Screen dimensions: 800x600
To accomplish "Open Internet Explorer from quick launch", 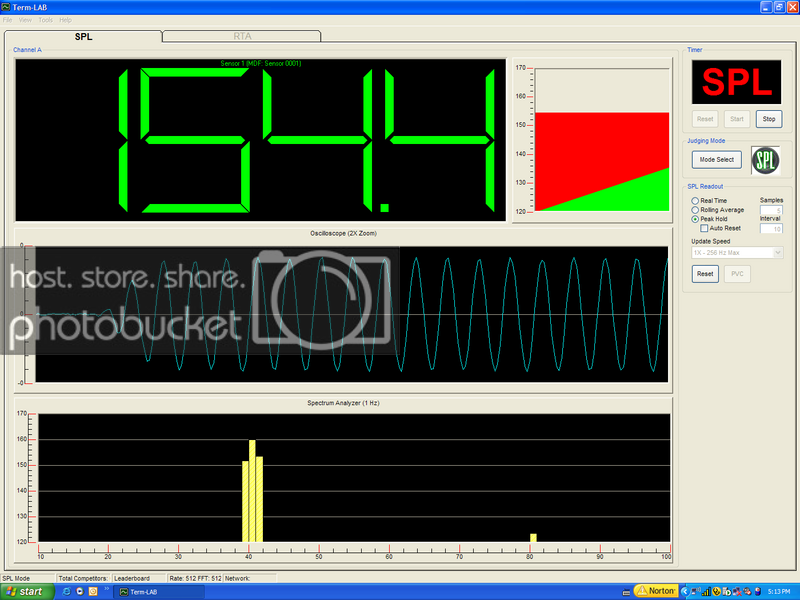I will click(x=66, y=591).
